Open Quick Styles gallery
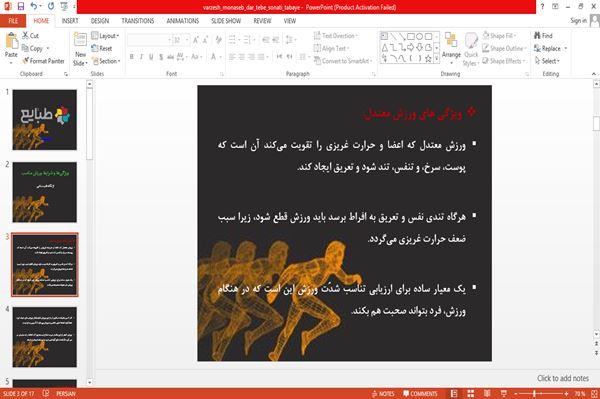This screenshot has width=600, height=399. point(471,50)
